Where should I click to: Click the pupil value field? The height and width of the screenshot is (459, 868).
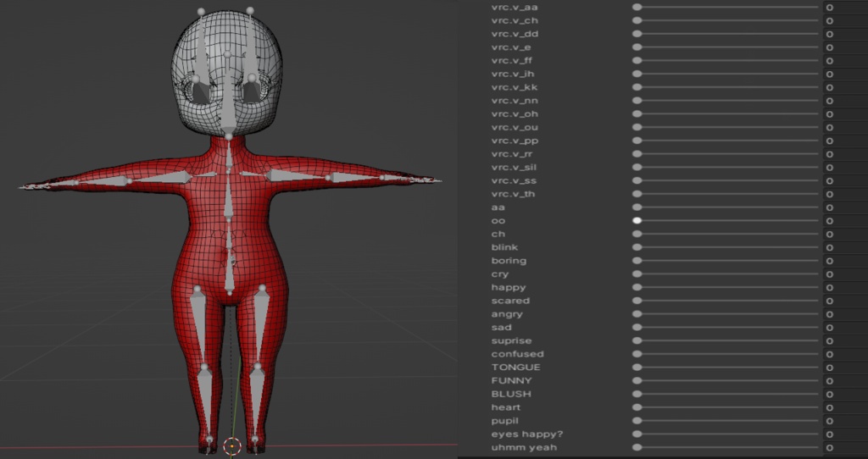845,421
